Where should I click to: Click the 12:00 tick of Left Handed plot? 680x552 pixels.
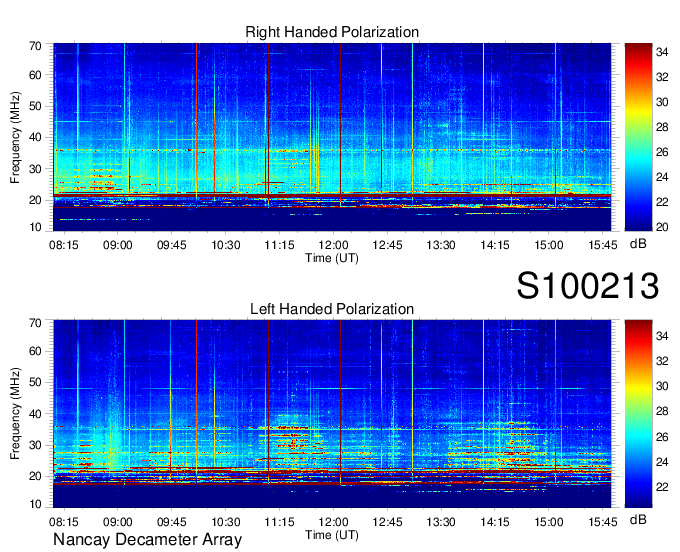[333, 522]
